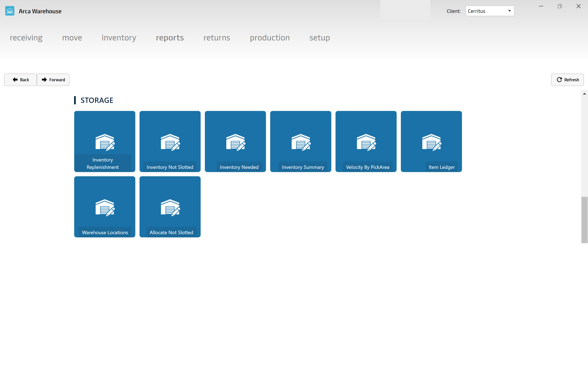Click the vertical scrollbar thumb
The width and height of the screenshot is (588, 392).
click(585, 220)
